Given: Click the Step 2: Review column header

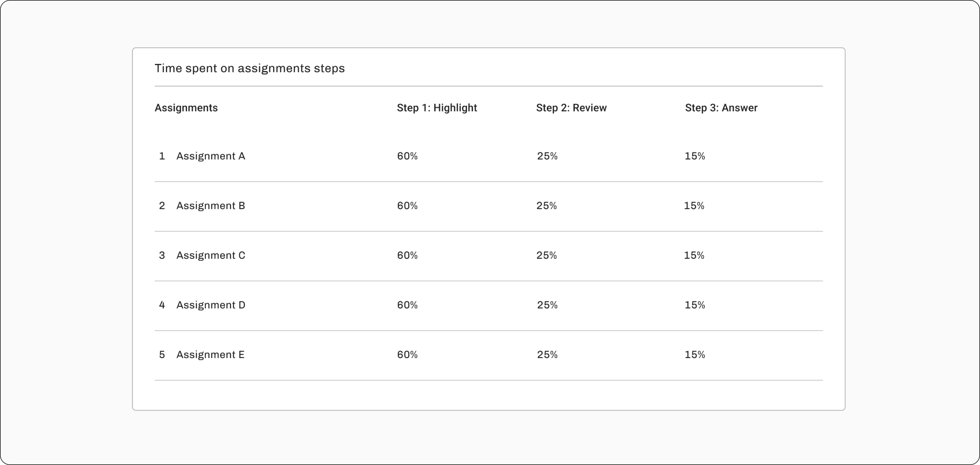Looking at the screenshot, I should [x=571, y=108].
